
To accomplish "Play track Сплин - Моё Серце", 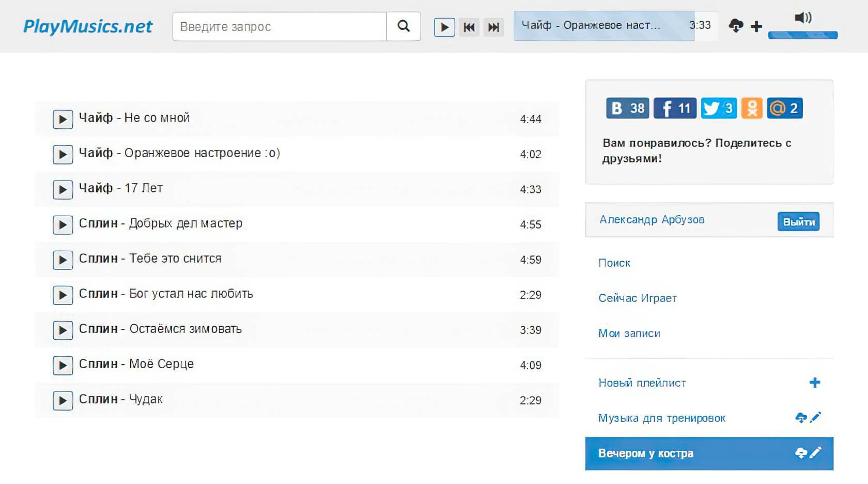I will click(63, 366).
